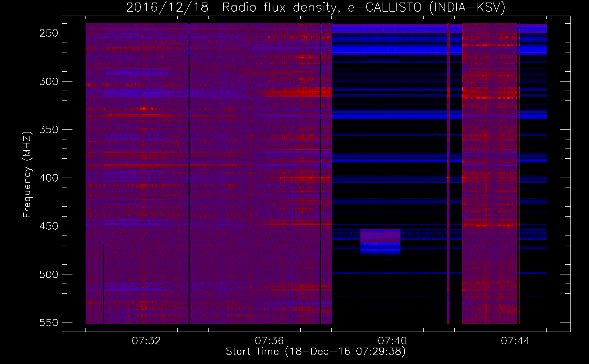Click the plot title mentioning e-CALLISTO (INDIA-KSV)
Image resolution: width=589 pixels, height=364 pixels.
click(x=316, y=7)
